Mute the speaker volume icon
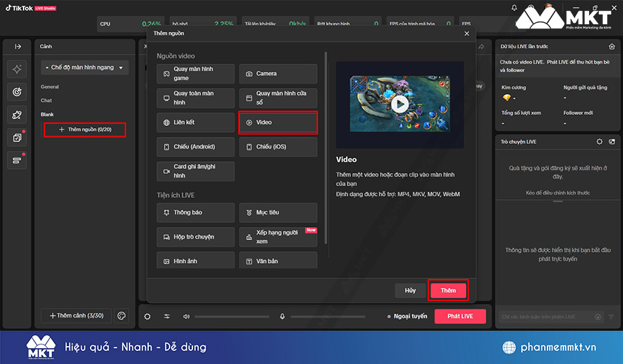Viewport: 623px width, 364px height. pos(186,316)
